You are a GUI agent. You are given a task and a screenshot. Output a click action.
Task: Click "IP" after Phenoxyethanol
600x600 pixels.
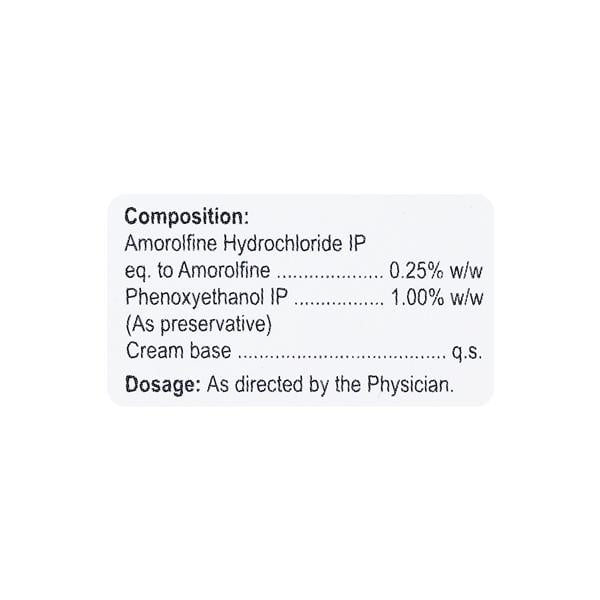coord(281,297)
